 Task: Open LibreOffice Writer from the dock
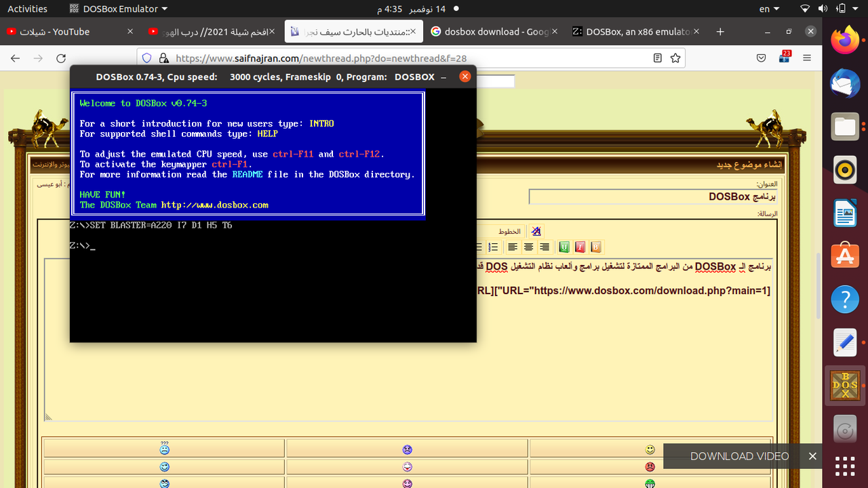point(845,213)
